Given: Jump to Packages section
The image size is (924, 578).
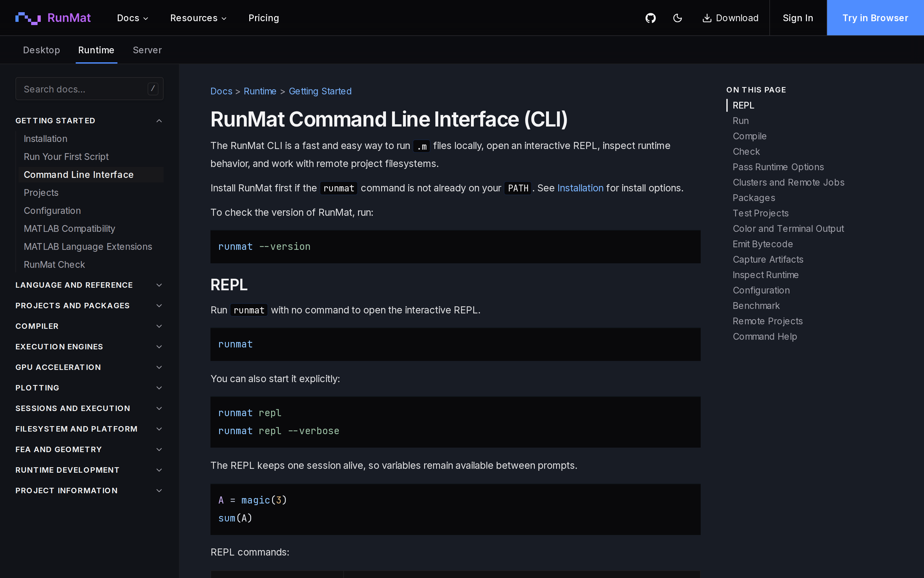Looking at the screenshot, I should coord(754,198).
